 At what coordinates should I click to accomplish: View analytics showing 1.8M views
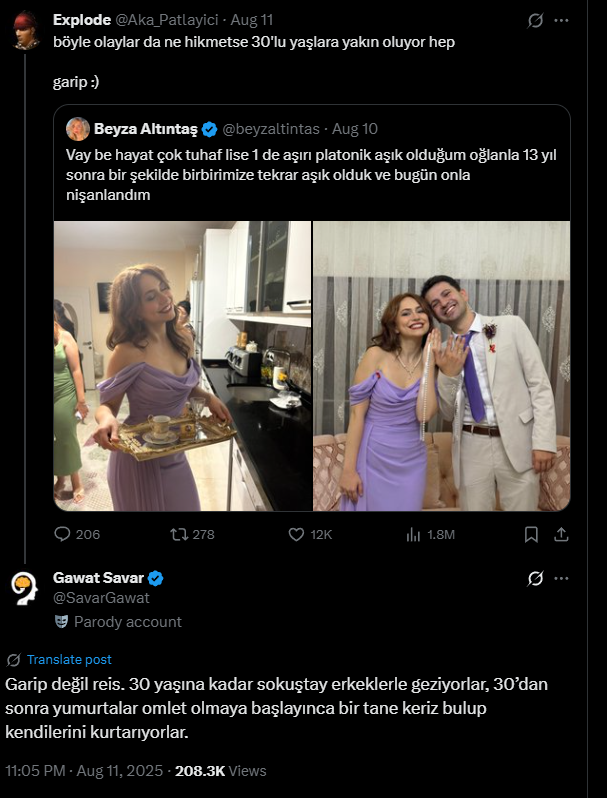tap(414, 534)
